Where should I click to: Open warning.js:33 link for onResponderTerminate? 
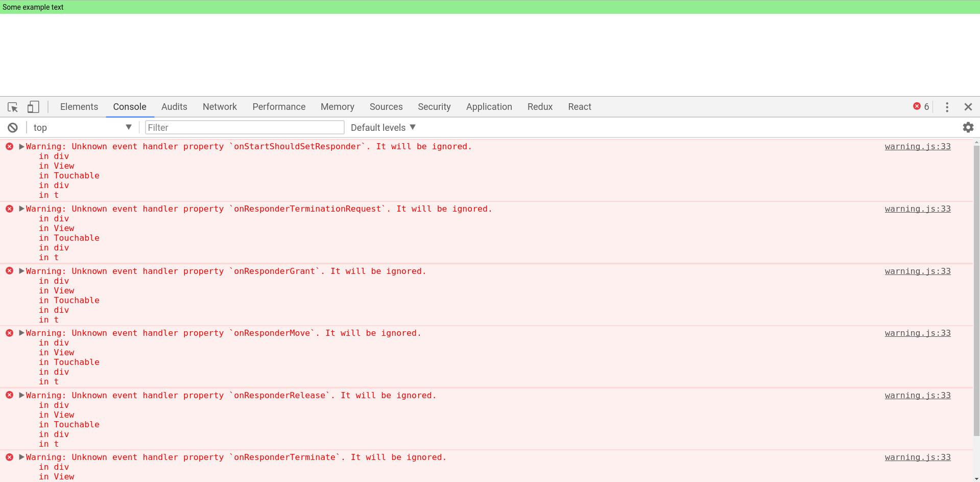pyautogui.click(x=918, y=457)
